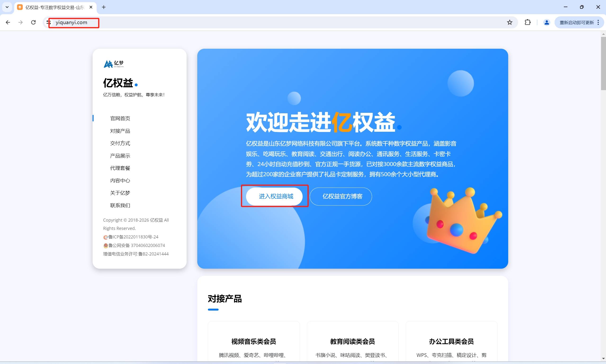This screenshot has height=364, width=606.
Task: Select the 亿权益 browser tab
Action: pos(55,7)
